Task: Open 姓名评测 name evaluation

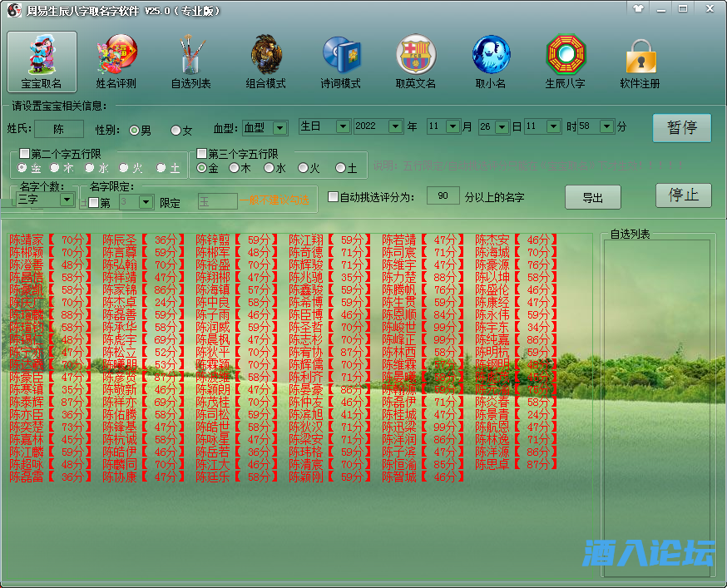Action: click(116, 62)
